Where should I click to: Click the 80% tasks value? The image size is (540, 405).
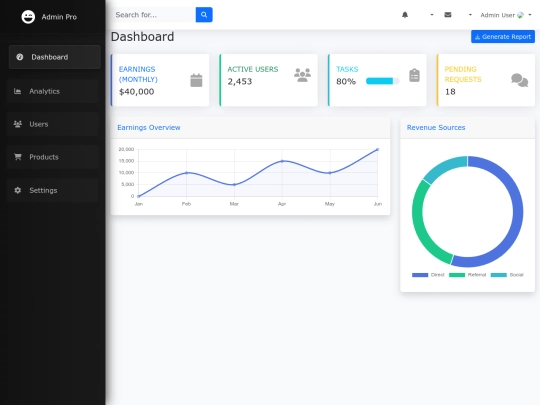point(346,81)
